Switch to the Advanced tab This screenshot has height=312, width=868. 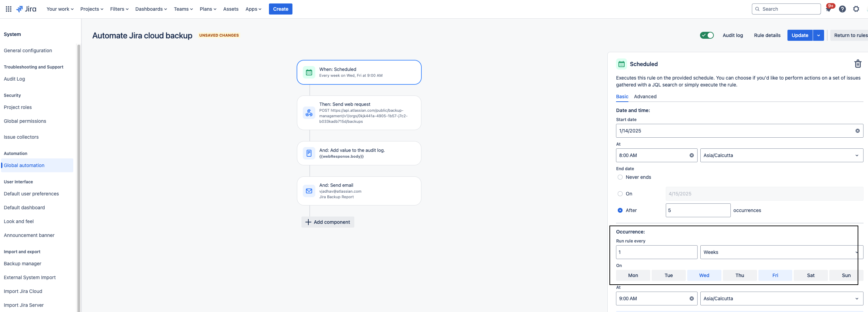(x=645, y=97)
